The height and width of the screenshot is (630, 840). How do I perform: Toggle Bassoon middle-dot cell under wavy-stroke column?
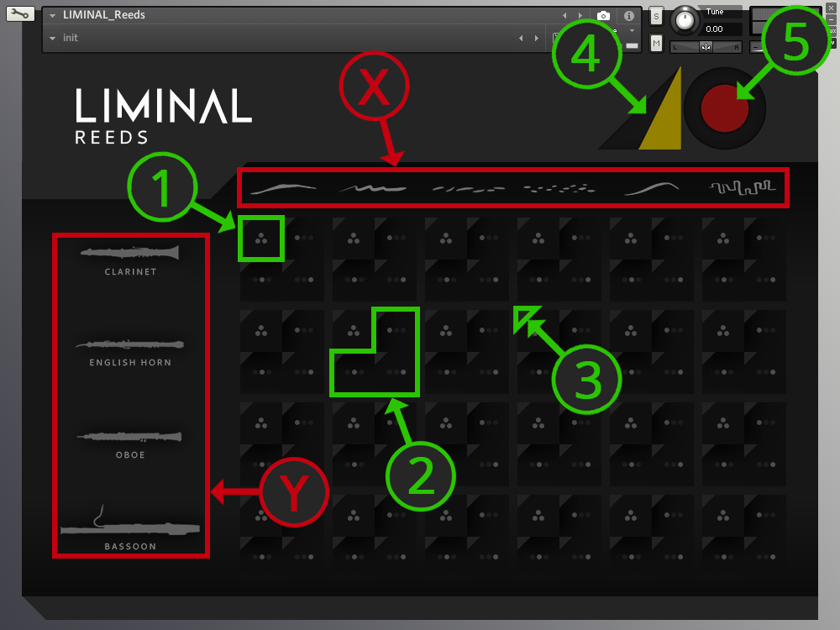(x=354, y=557)
